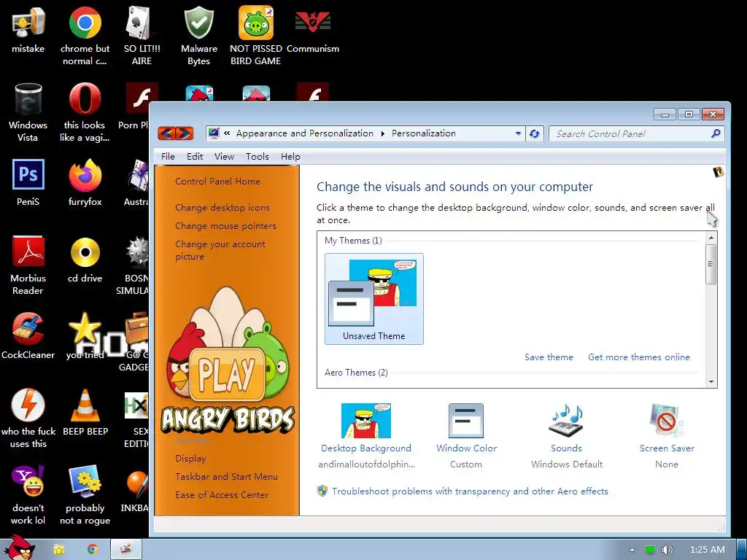Open the Edit menu
Screen dimensions: 747x560
pyautogui.click(x=194, y=157)
